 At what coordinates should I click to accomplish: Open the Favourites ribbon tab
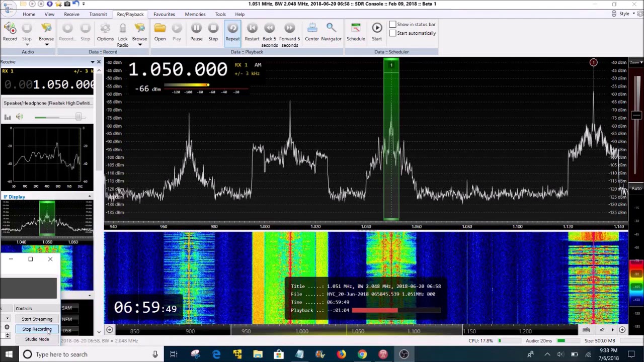(x=164, y=14)
